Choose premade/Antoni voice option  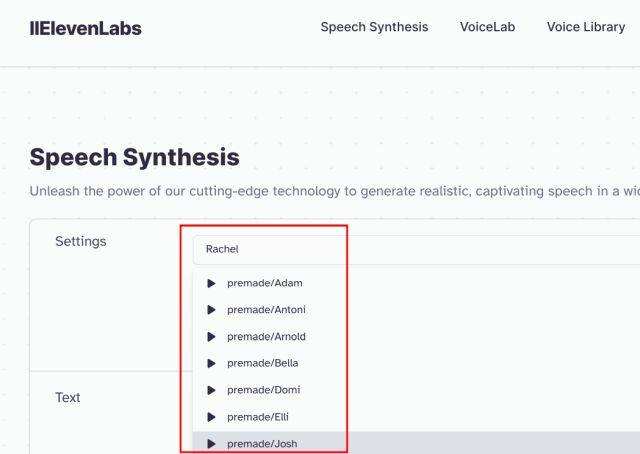pos(267,310)
